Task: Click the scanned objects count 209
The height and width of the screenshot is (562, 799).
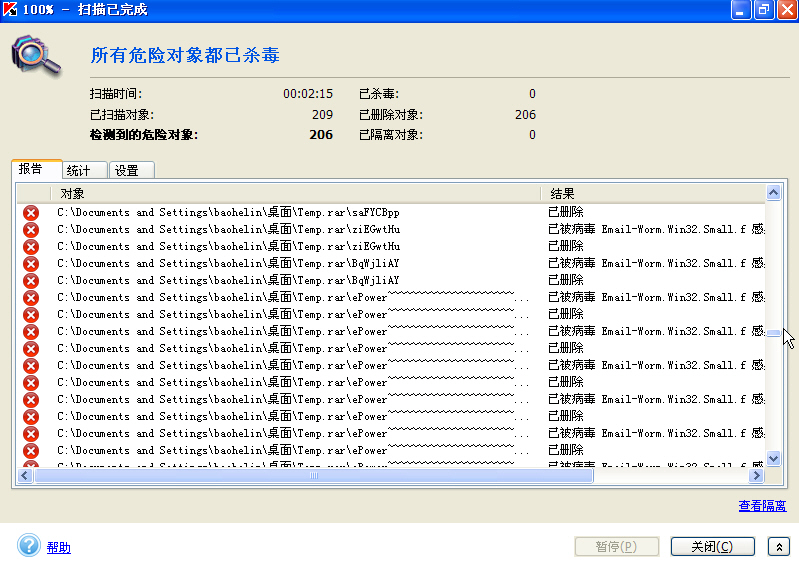Action: click(322, 115)
